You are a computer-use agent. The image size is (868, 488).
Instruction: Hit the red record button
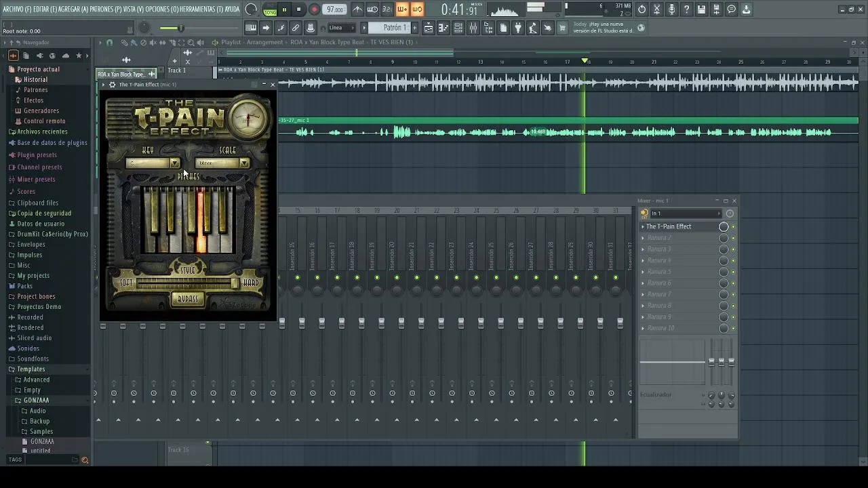pos(315,9)
